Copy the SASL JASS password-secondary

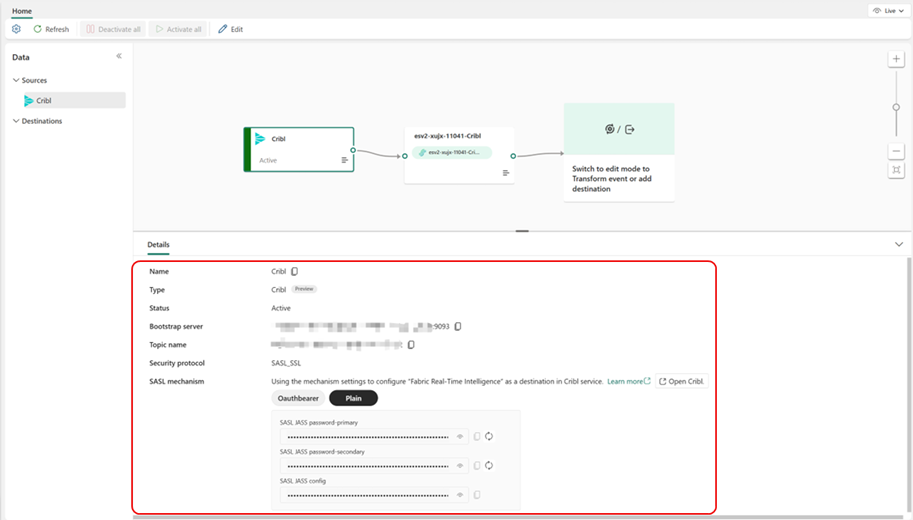tap(477, 465)
